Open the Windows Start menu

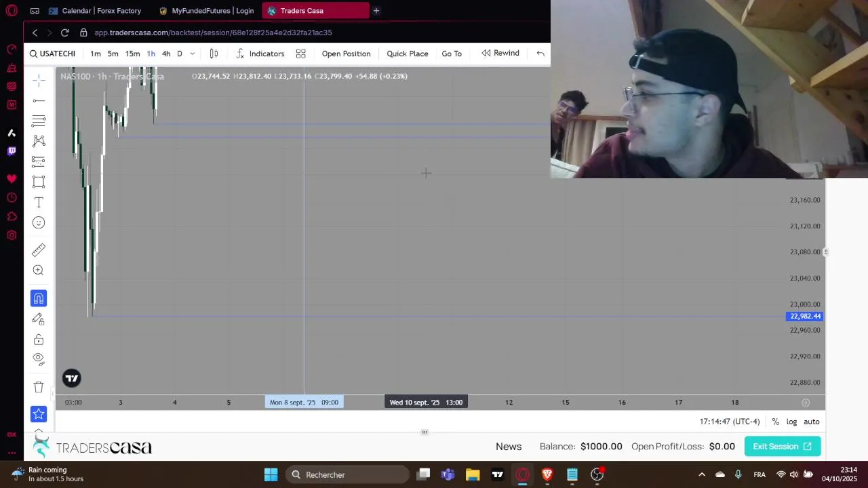271,474
